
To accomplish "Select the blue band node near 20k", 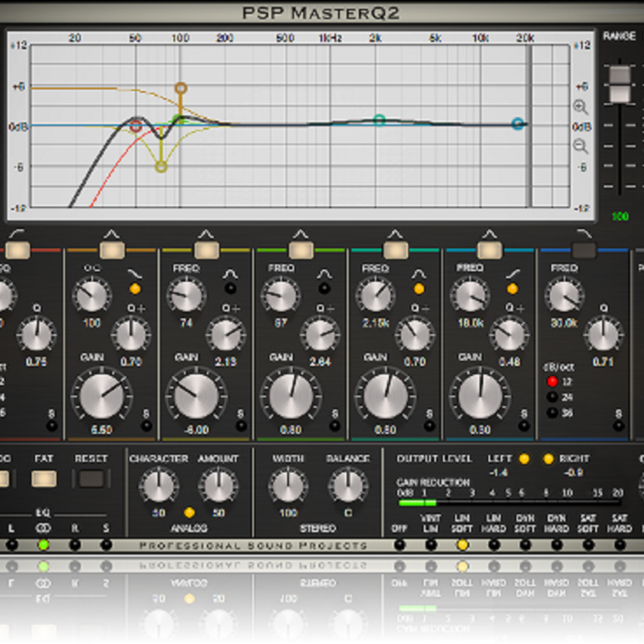I will pyautogui.click(x=517, y=124).
